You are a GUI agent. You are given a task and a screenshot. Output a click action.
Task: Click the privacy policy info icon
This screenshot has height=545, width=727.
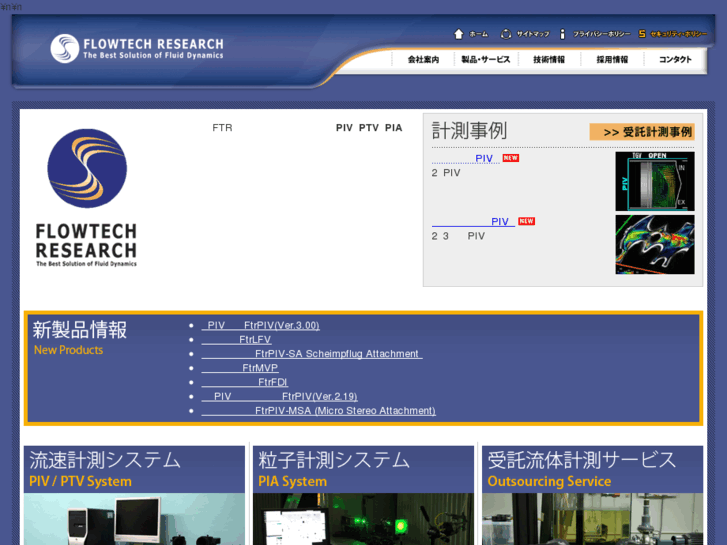click(562, 34)
